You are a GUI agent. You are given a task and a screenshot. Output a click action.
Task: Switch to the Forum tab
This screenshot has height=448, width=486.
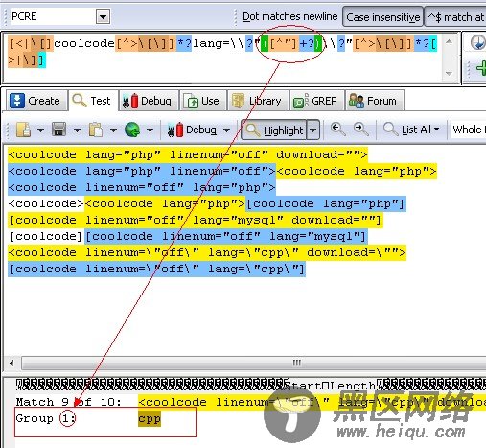pyautogui.click(x=374, y=101)
